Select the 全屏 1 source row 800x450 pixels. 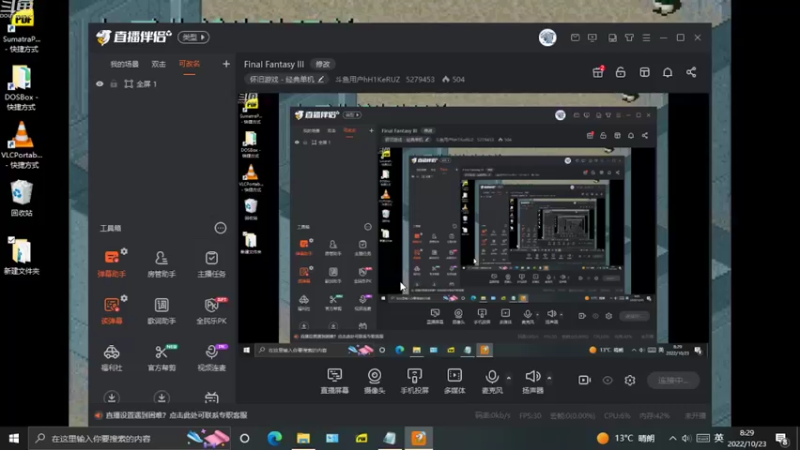pos(162,84)
